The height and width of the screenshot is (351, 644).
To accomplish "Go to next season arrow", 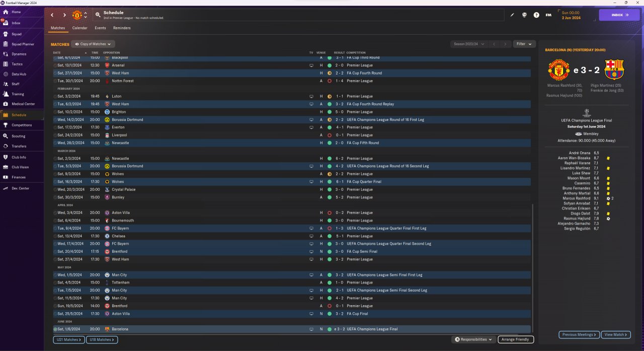I will (x=506, y=44).
